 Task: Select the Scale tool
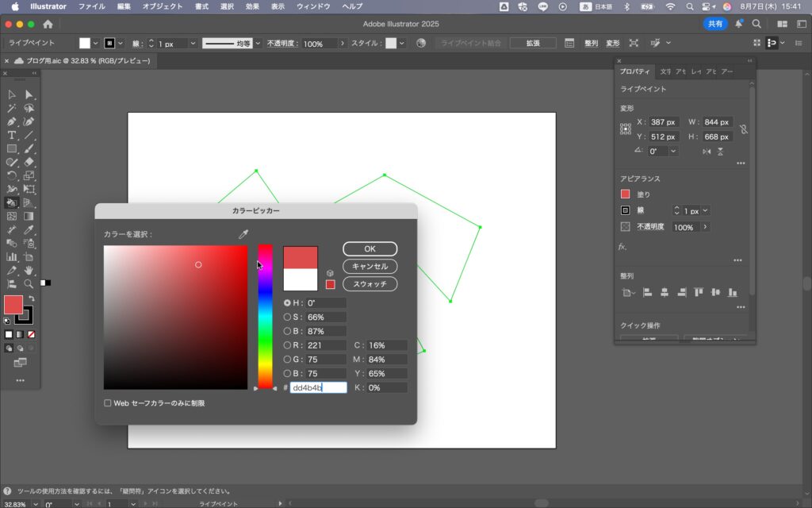[x=29, y=175]
